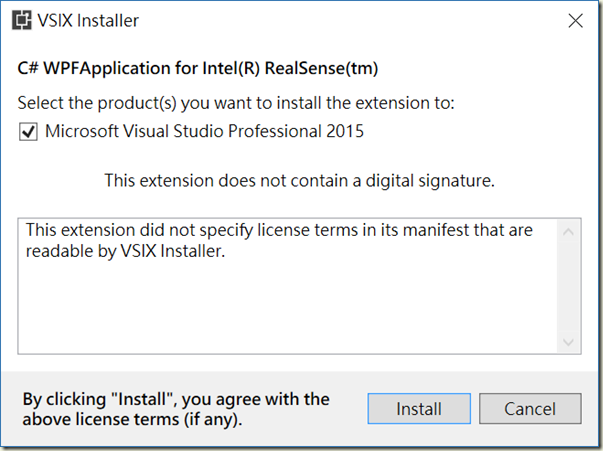
Task: Uncheck the Visual Studio Professional 2015 checkbox
Action: tap(27, 131)
